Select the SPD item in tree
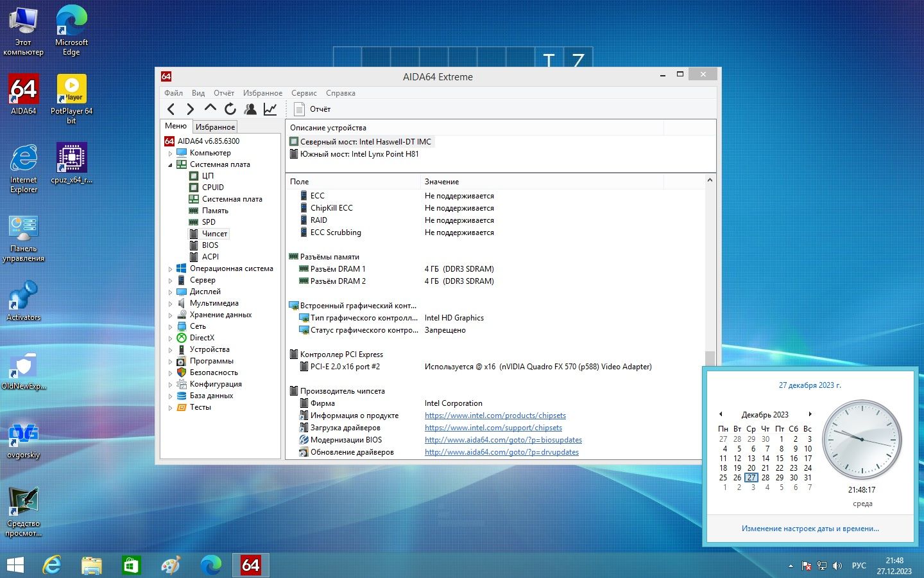This screenshot has height=578, width=924. pyautogui.click(x=209, y=222)
